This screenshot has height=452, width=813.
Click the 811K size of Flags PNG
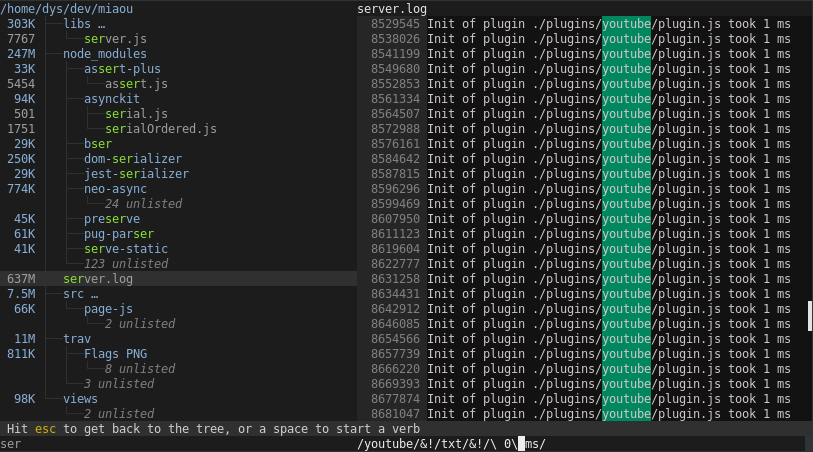point(21,355)
